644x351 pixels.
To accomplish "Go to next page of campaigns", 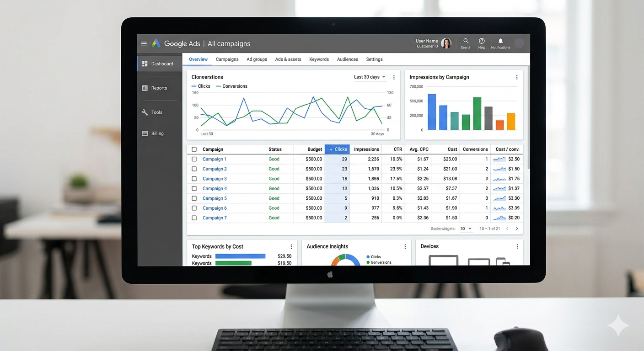I will pyautogui.click(x=517, y=229).
